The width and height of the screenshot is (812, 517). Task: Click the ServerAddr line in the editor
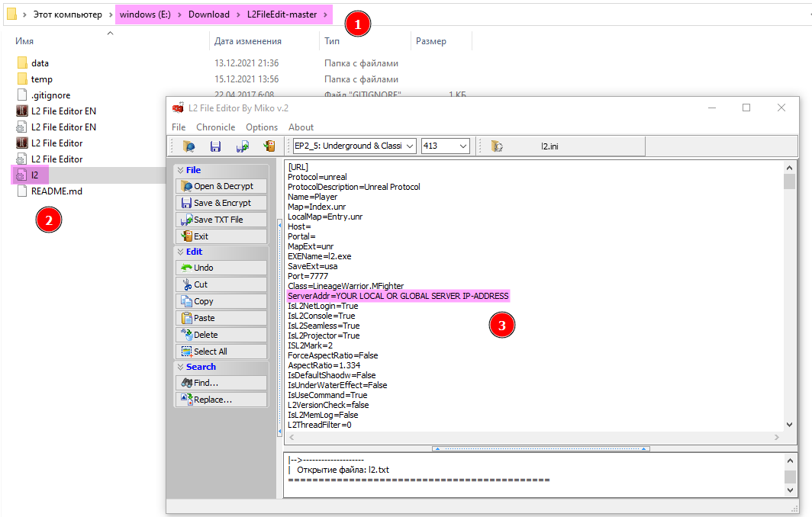click(398, 296)
